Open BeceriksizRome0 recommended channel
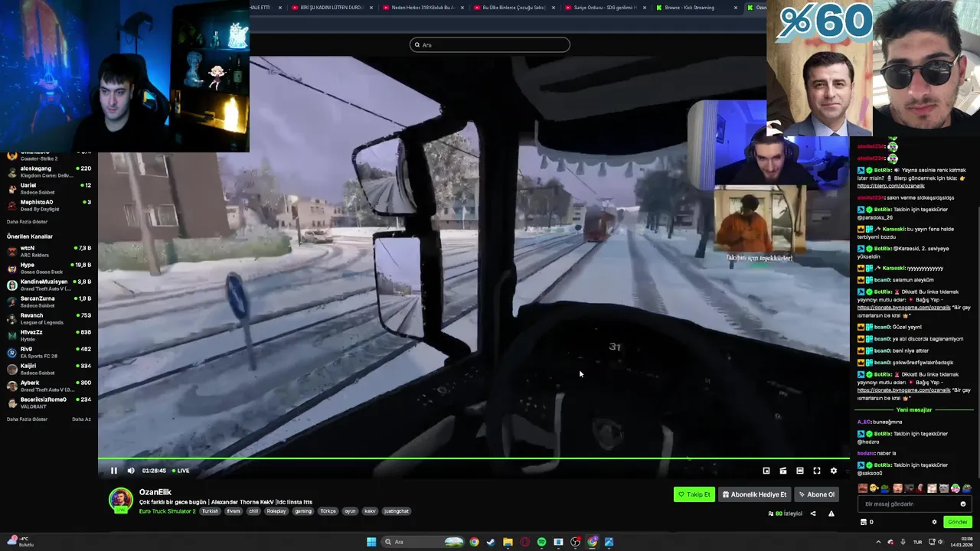 tap(49, 403)
